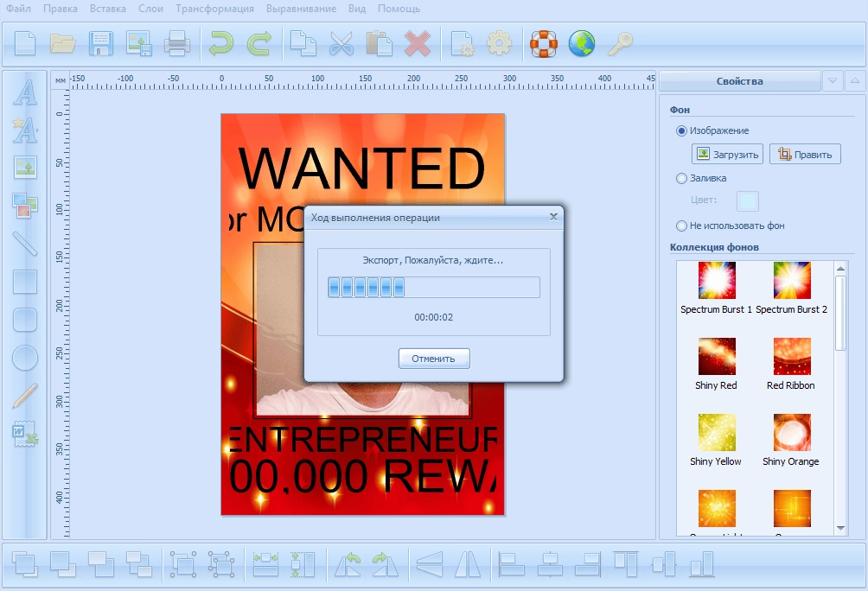Select the styled text tool with star
The image size is (868, 591).
click(25, 130)
